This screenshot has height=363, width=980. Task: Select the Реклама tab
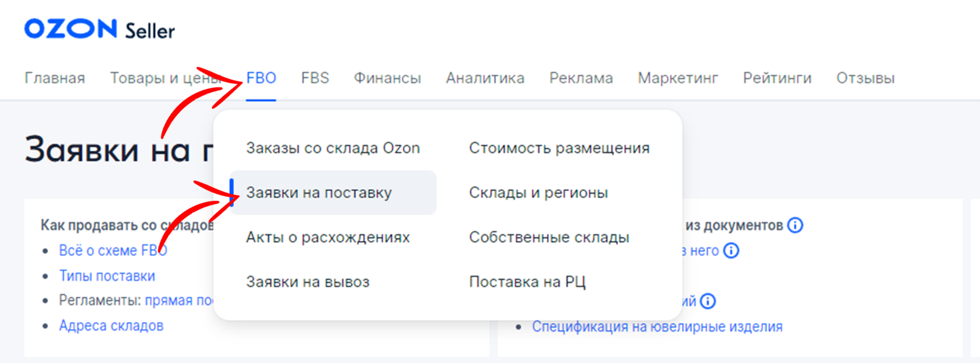(x=581, y=78)
